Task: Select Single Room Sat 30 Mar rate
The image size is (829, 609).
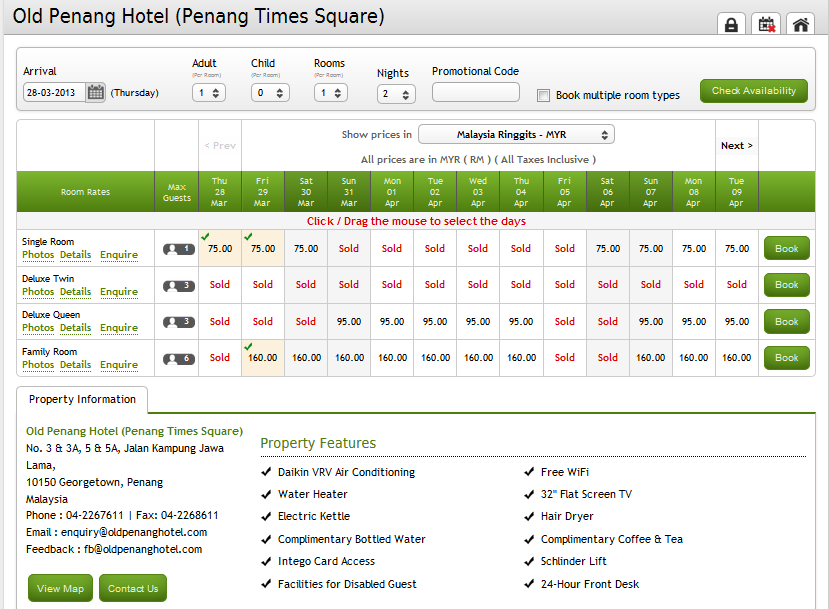Action: point(306,248)
